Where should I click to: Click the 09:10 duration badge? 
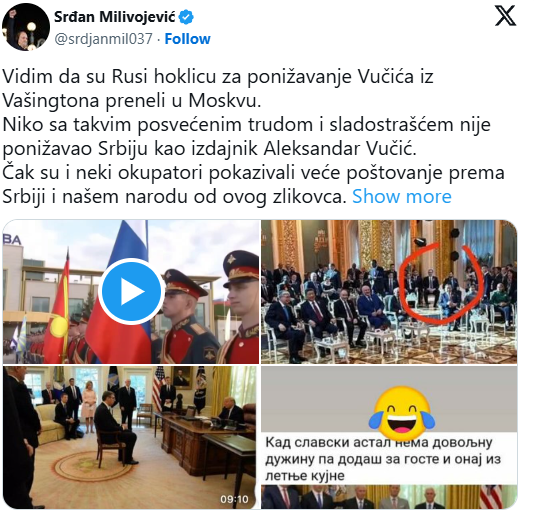(x=234, y=499)
